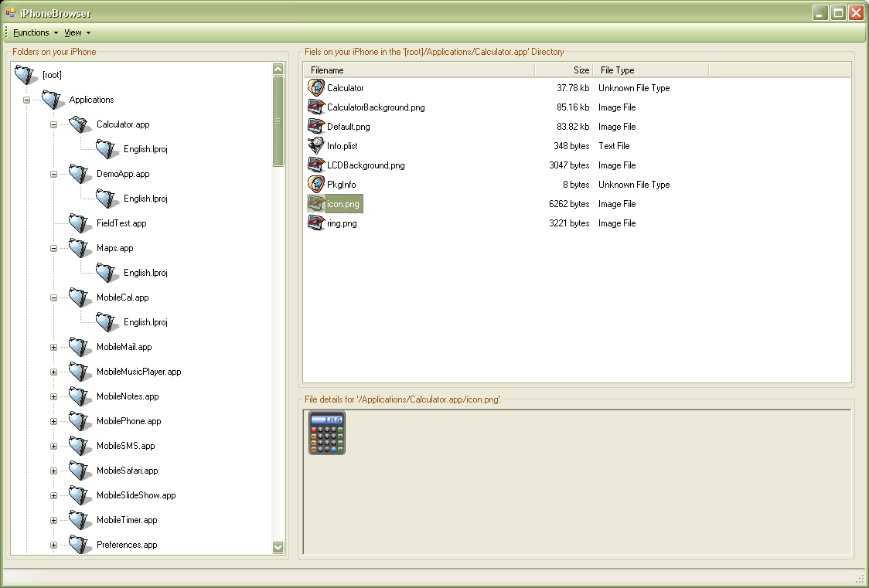Image resolution: width=869 pixels, height=588 pixels.
Task: Click the MobileCal.app folder icon
Action: [x=80, y=297]
